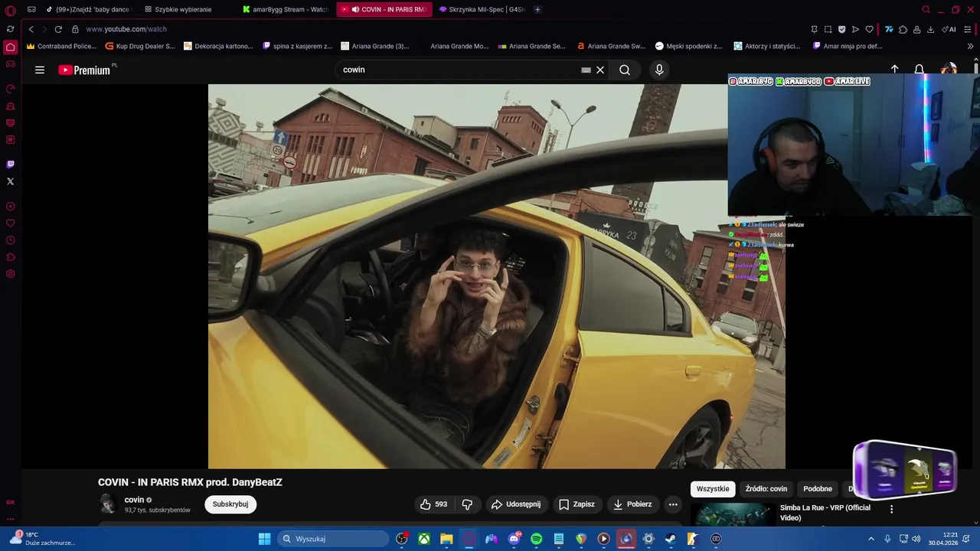Screen dimensions: 980x551
Task: Add page to bookmarks heart in address bar
Action: 869,29
